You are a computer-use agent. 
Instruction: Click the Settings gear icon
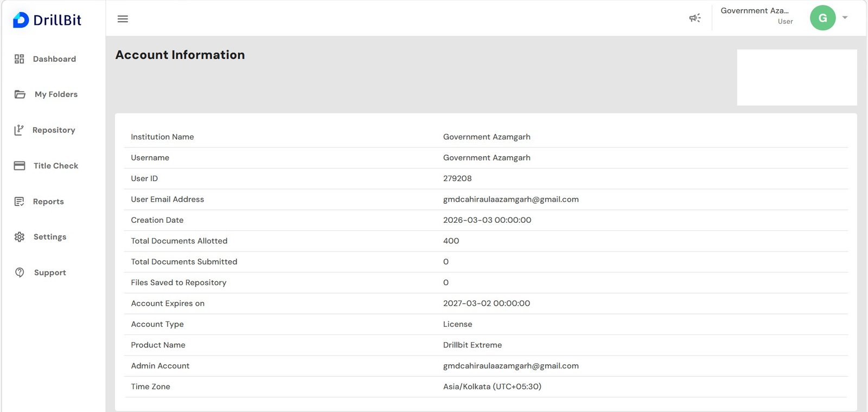[20, 237]
